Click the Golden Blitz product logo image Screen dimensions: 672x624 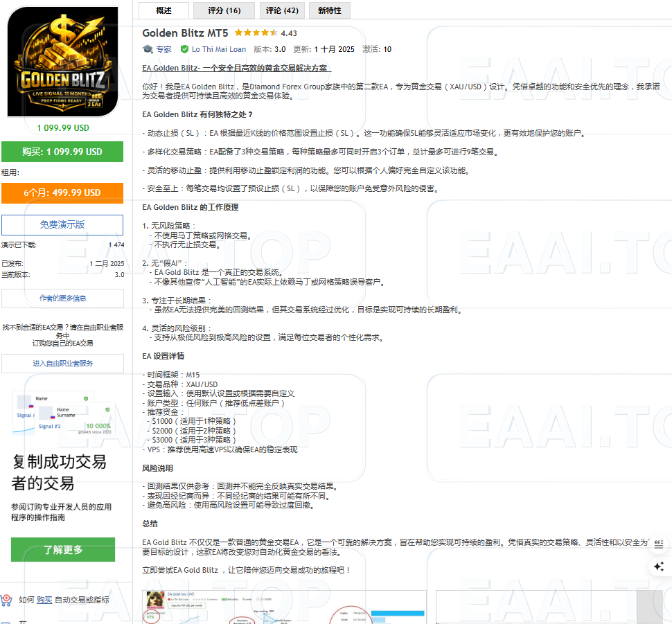(62, 61)
